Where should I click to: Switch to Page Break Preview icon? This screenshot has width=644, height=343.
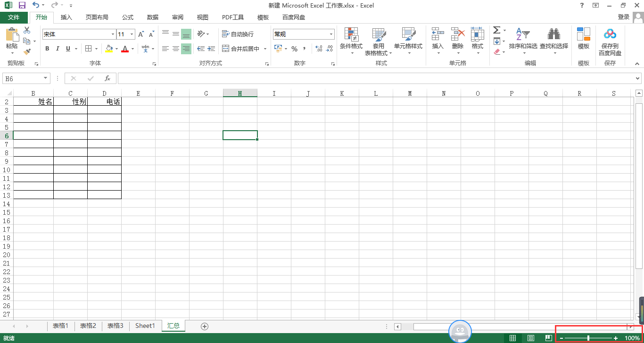click(549, 338)
